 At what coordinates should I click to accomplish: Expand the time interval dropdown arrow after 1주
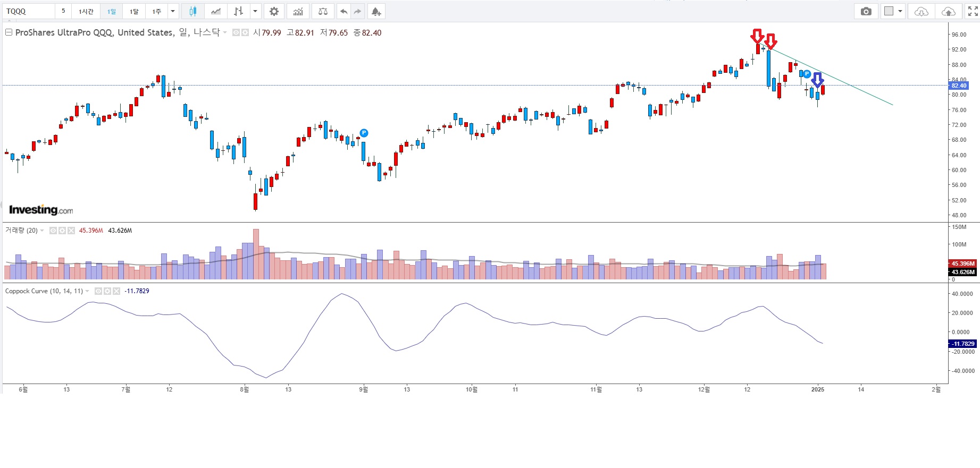pos(173,11)
